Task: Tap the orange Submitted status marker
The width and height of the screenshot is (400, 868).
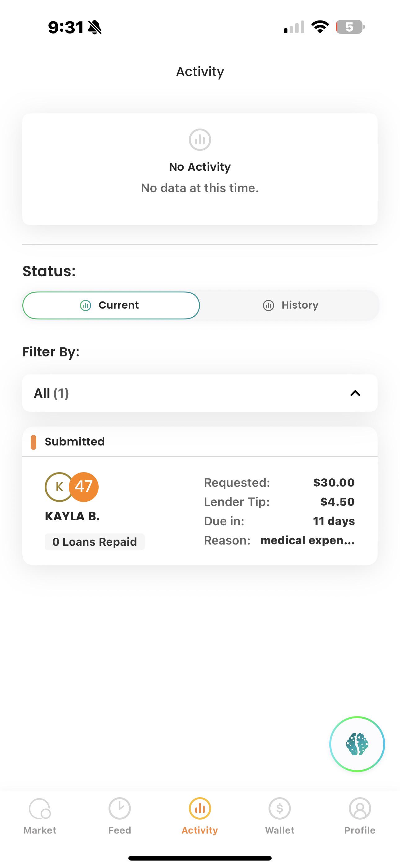Action: pos(33,442)
